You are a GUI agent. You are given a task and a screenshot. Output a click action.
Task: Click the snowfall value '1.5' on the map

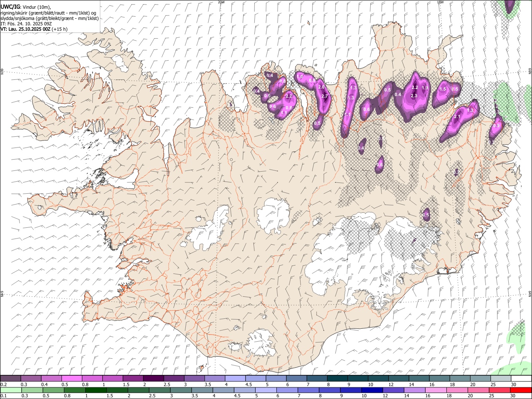click(443, 89)
